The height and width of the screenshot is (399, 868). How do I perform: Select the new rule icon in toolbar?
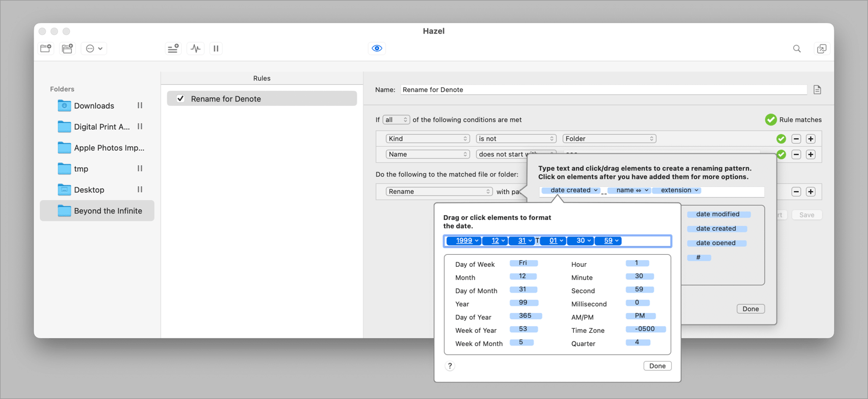pos(173,48)
